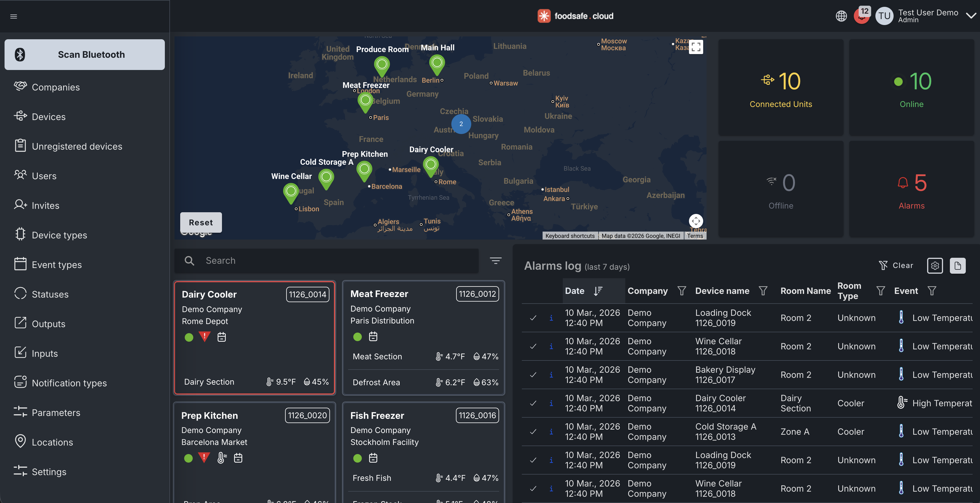
Task: Open the hamburger menu at top left
Action: coord(14,17)
